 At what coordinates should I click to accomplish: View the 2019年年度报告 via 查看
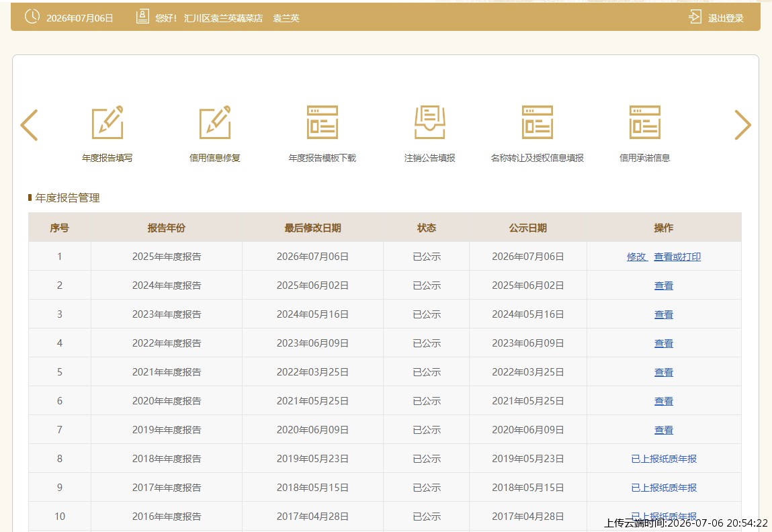click(x=664, y=430)
